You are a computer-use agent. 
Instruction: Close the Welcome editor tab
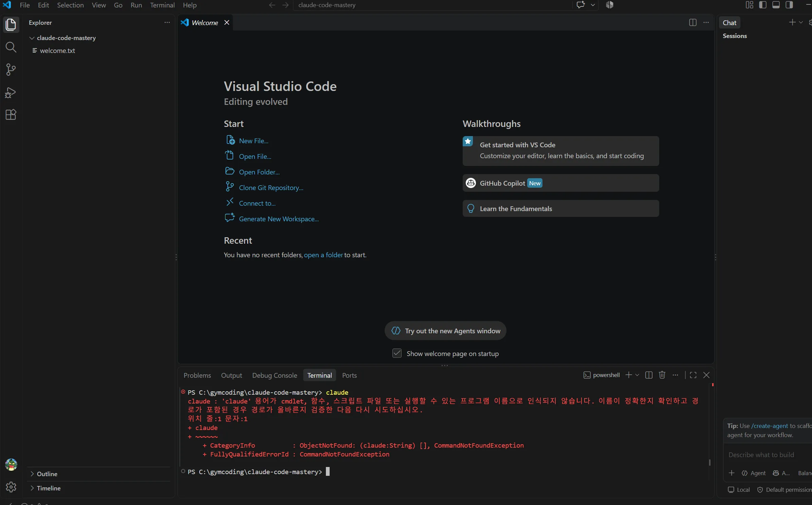click(227, 22)
